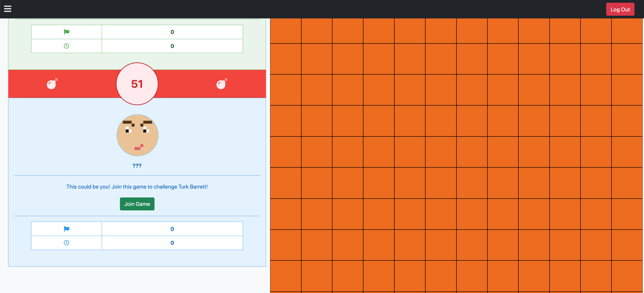The height and width of the screenshot is (293, 644).
Task: Click the blue timer count value
Action: [172, 242]
